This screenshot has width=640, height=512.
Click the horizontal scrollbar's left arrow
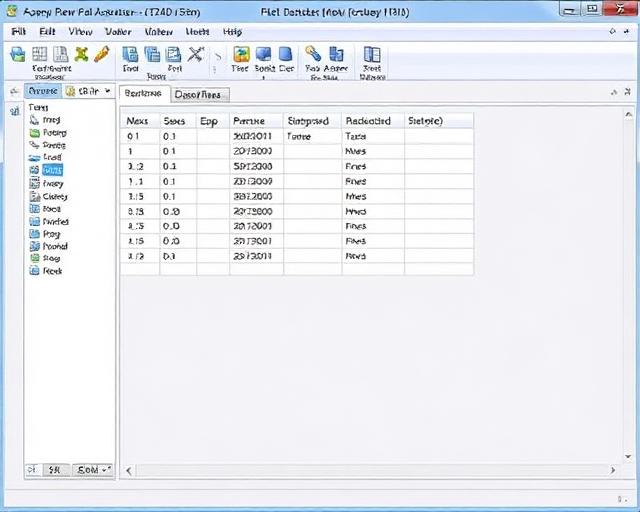pyautogui.click(x=129, y=470)
